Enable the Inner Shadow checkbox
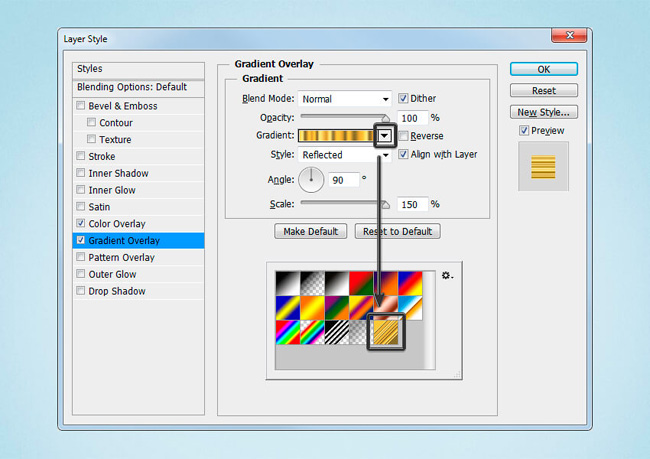The width and height of the screenshot is (650, 459). (81, 173)
